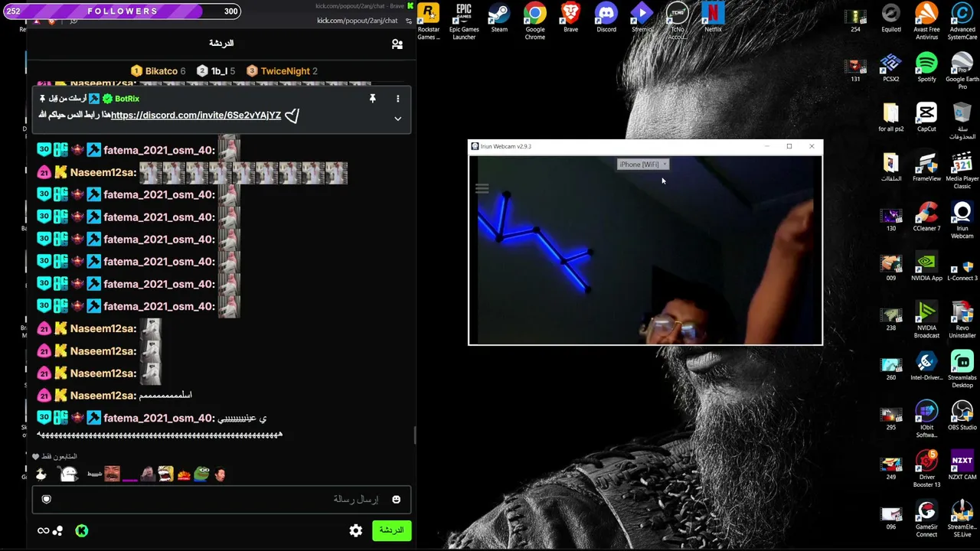The height and width of the screenshot is (551, 980).
Task: Select the video file named 254
Action: 855,19
